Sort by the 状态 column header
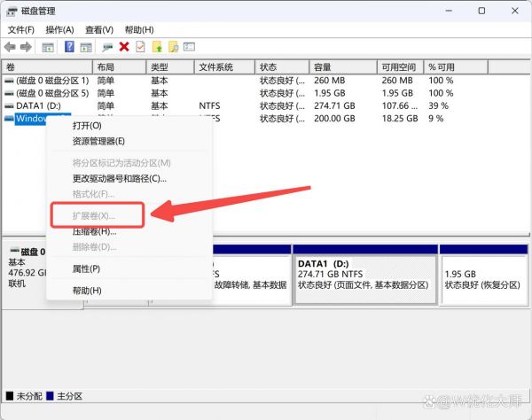Viewport: 532px width, 420px height. click(x=282, y=67)
